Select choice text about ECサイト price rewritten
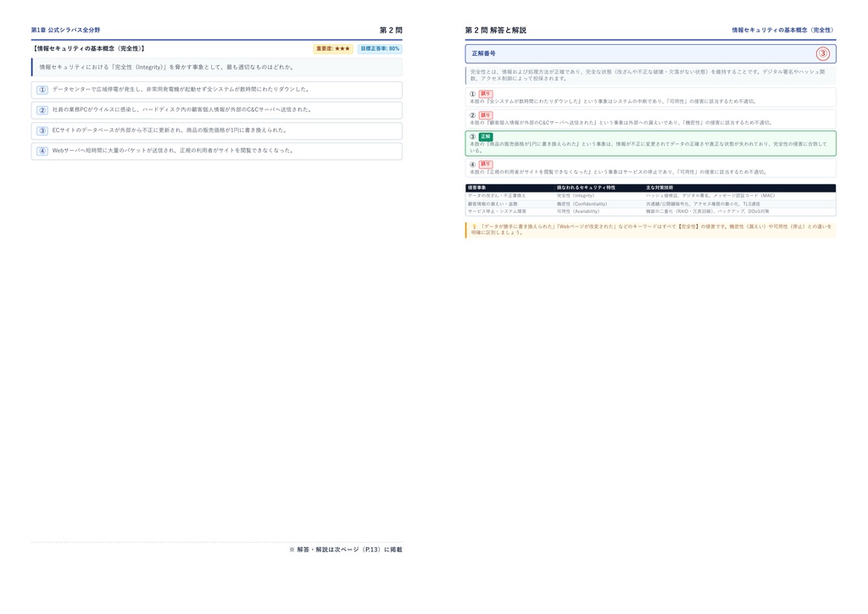Image resolution: width=868 pixels, height=614 pixels. click(170, 130)
